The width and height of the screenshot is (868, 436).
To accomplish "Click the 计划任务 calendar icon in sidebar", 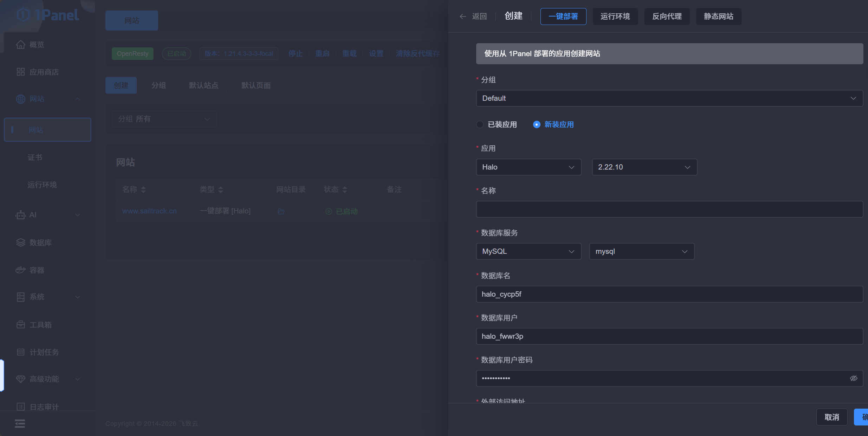I will click(x=21, y=352).
